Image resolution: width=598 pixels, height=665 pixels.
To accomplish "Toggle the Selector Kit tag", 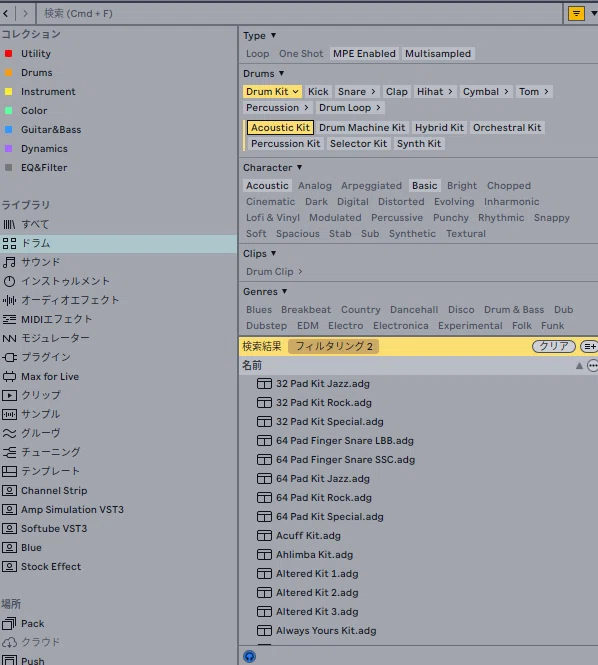I will click(x=358, y=144).
